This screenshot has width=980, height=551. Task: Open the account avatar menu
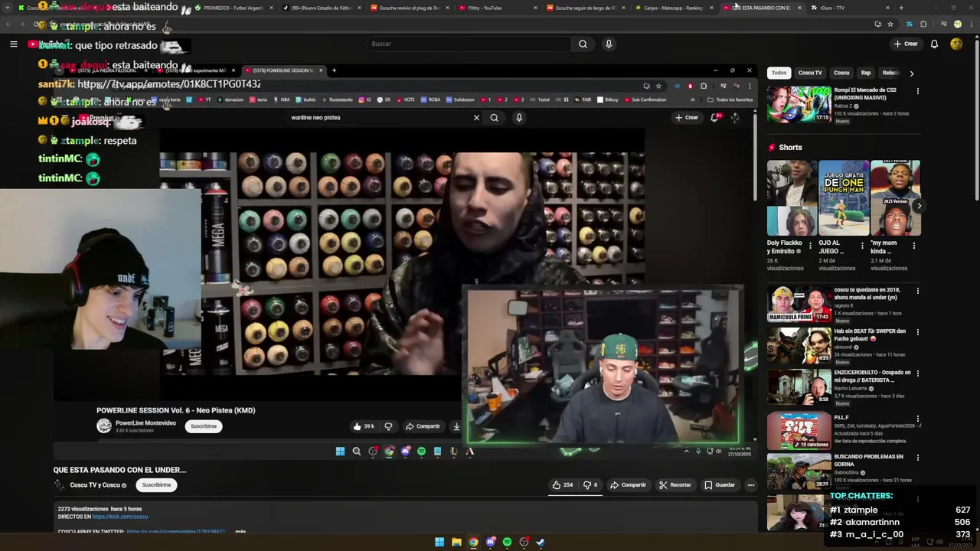coord(956,44)
